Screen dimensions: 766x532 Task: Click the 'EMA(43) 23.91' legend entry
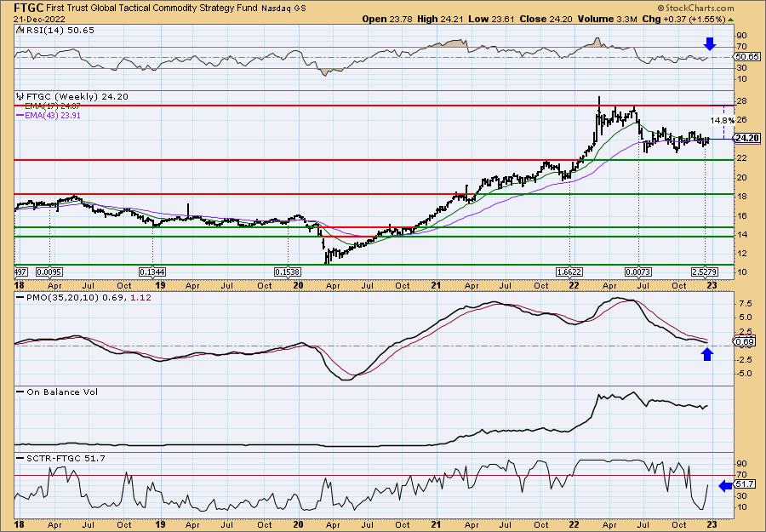[49, 116]
